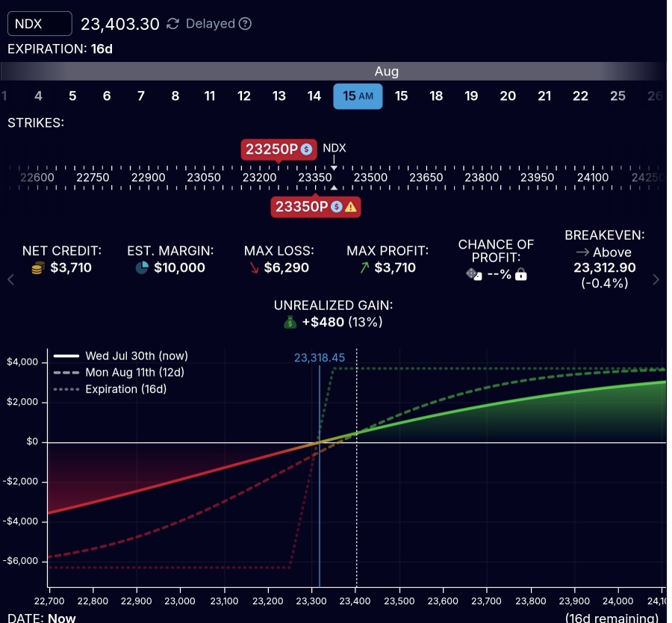Click the $4,000 y-axis label

coord(22,362)
